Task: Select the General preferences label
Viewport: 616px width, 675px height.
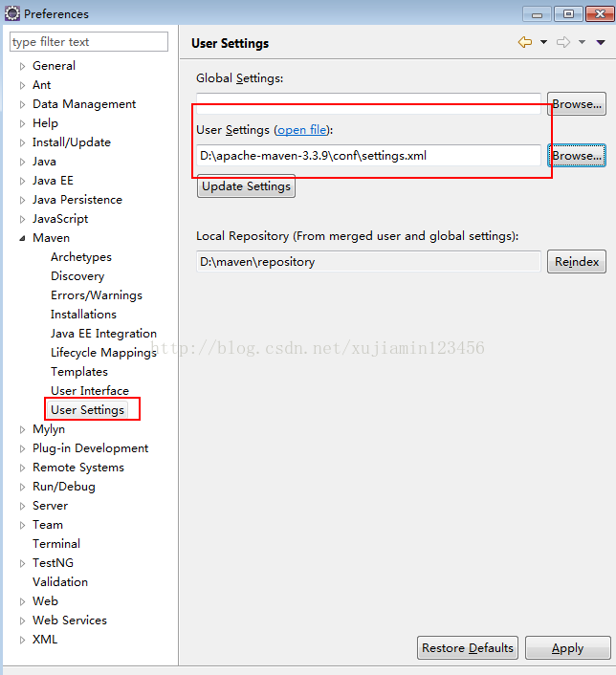Action: [54, 66]
